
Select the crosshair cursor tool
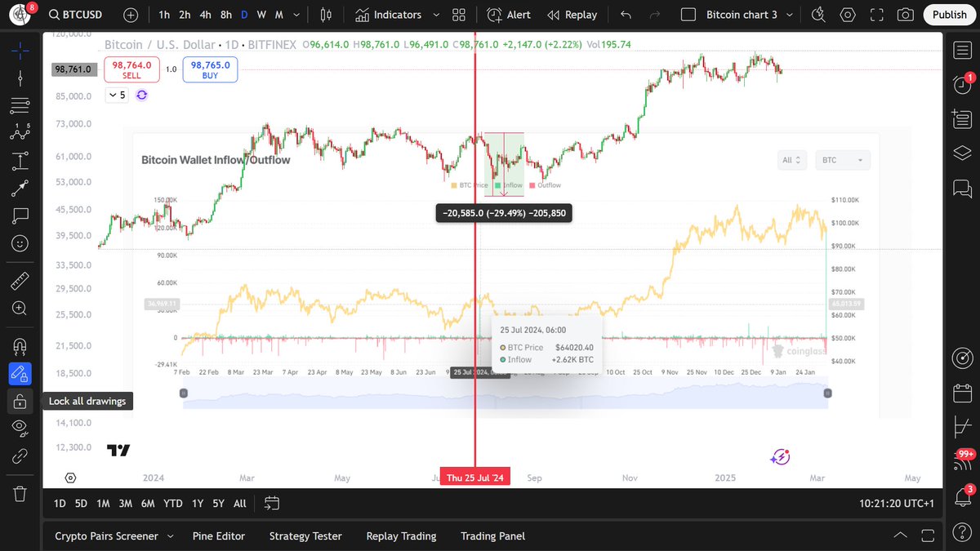(20, 49)
